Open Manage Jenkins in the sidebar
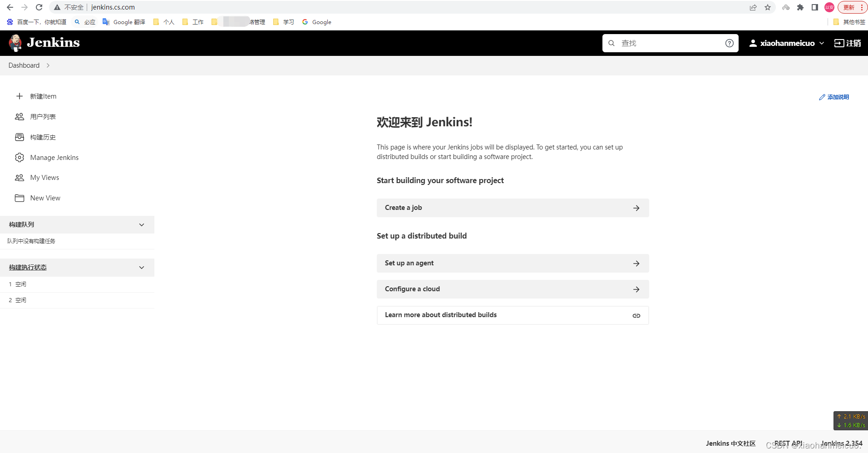This screenshot has width=868, height=453. (54, 158)
